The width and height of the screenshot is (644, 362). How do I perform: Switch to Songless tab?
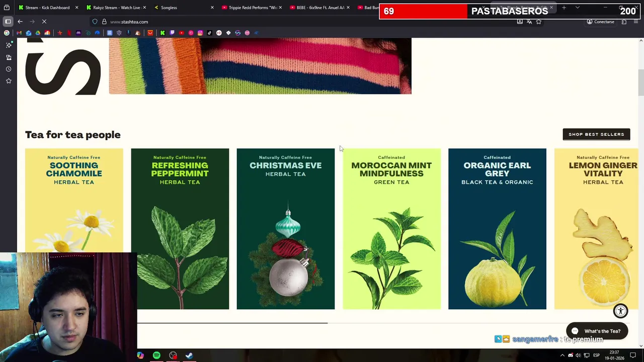click(x=184, y=8)
